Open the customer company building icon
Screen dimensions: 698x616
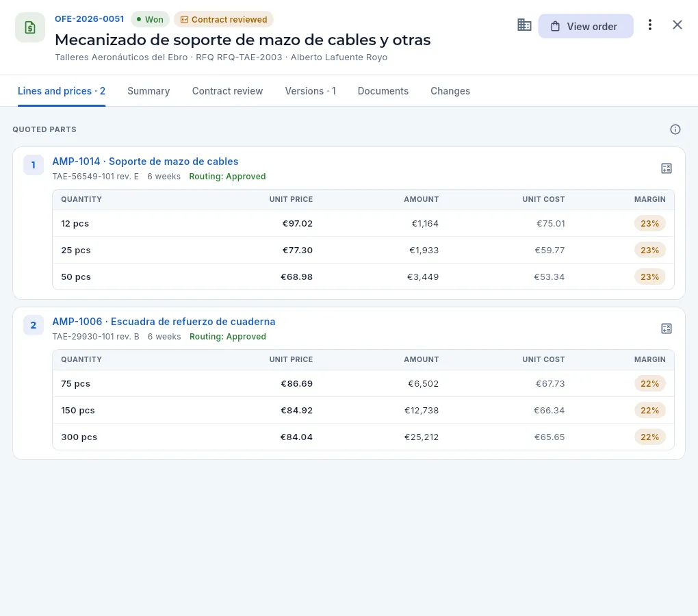pyautogui.click(x=524, y=25)
